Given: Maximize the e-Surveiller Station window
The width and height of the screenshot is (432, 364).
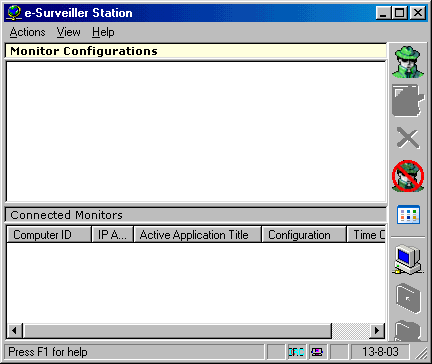Looking at the screenshot, I should [x=399, y=13].
